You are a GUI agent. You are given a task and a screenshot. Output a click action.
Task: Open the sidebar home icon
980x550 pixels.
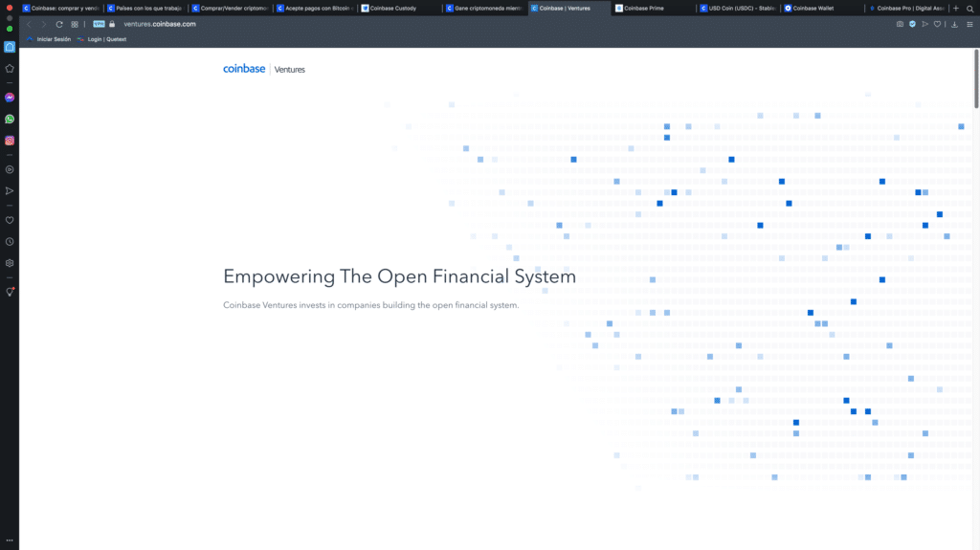(10, 47)
